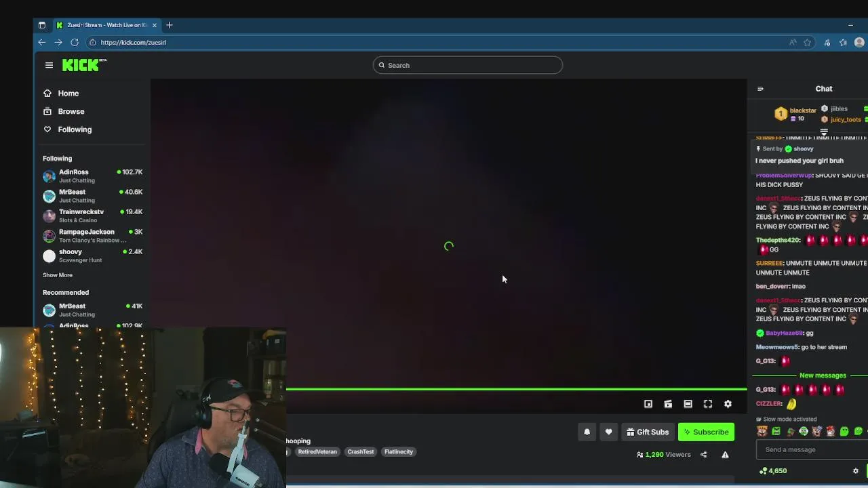Click AdinRoss avatar in Following list
Viewport: 868px width, 488px height.
pos(49,176)
